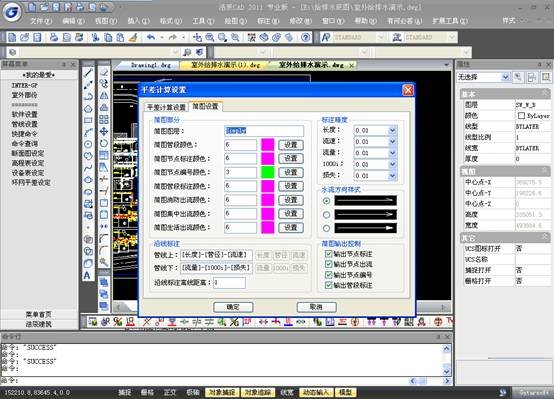
Task: Click the 沿线标注离线距离 input field
Action: point(229,283)
